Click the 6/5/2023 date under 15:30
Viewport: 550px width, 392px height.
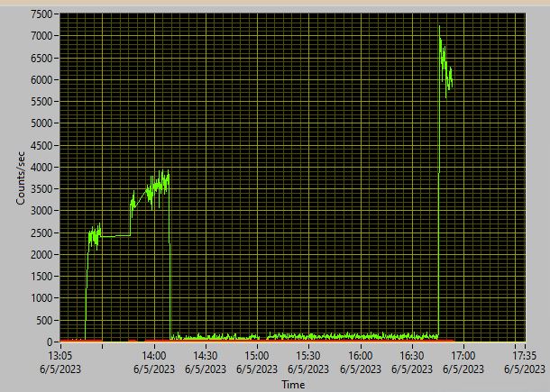(308, 369)
